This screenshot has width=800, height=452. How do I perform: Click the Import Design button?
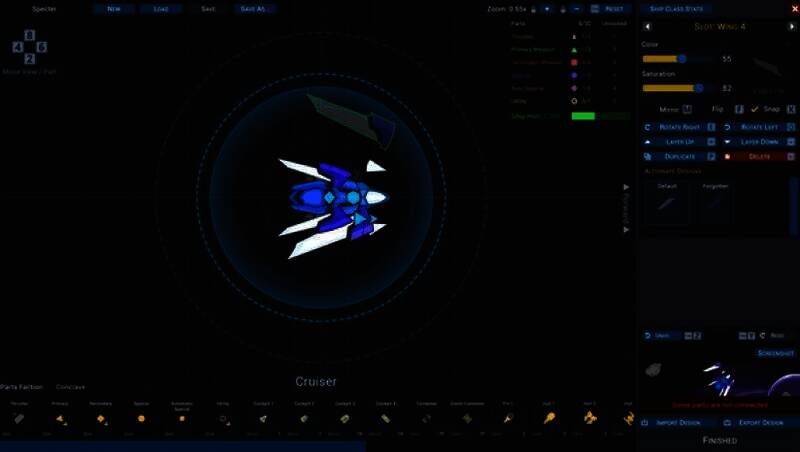[x=677, y=423]
